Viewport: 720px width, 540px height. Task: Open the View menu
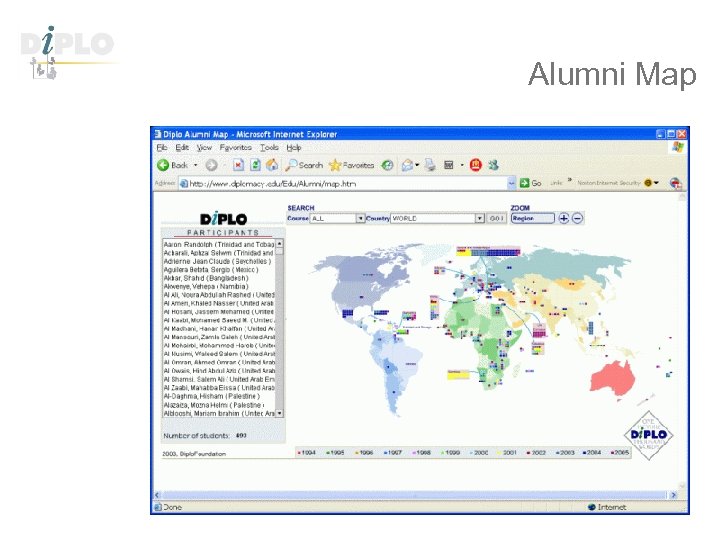[x=204, y=147]
